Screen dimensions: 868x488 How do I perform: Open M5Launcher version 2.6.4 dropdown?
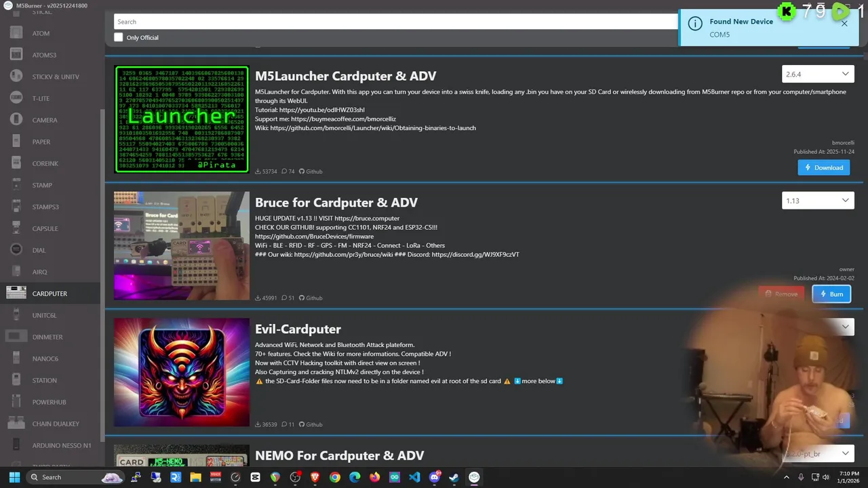[x=818, y=74]
